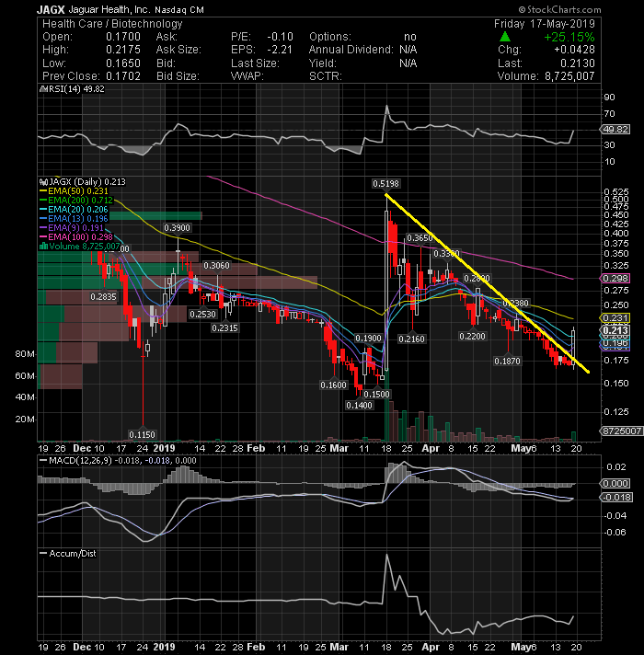The width and height of the screenshot is (644, 655).
Task: Click the 0.231 EMA axis tag
Action: [x=615, y=318]
